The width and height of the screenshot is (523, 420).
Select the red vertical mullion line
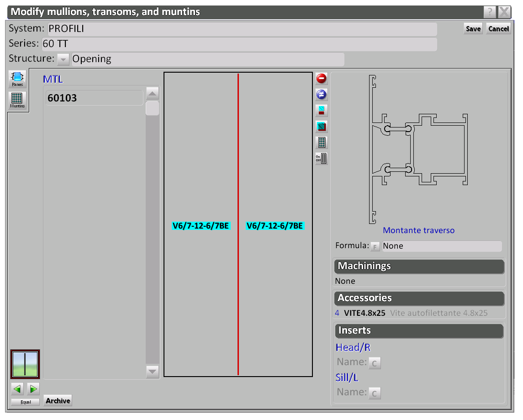238,224
